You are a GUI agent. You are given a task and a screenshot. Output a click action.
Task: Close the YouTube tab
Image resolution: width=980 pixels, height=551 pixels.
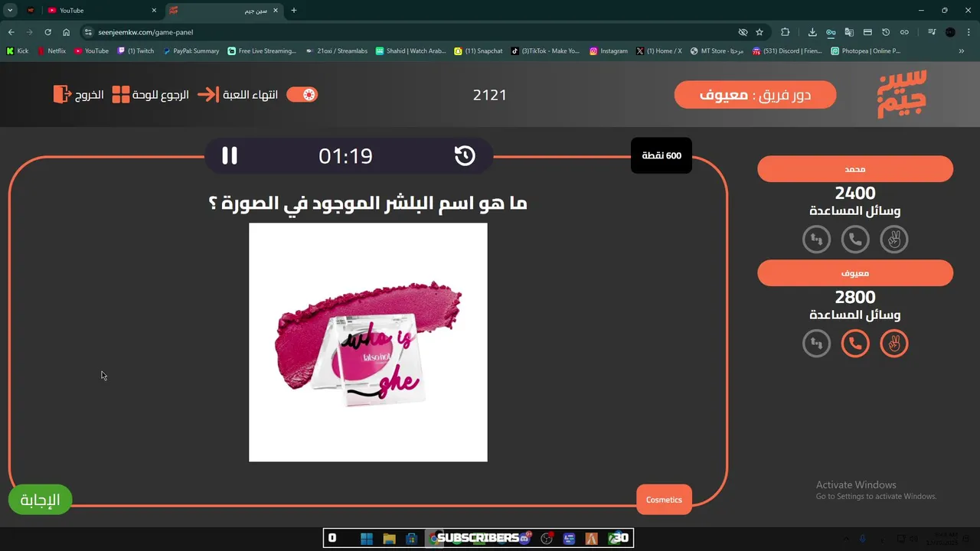[154, 11]
